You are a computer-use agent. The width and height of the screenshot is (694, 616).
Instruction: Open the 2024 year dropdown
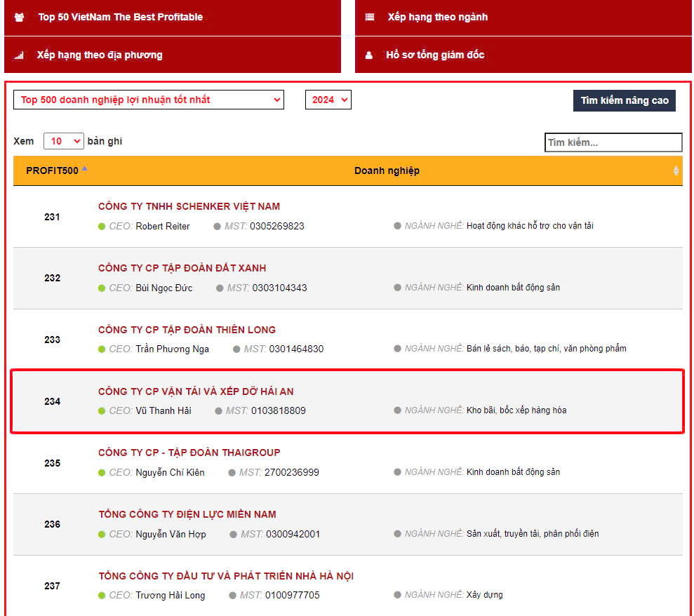[328, 100]
